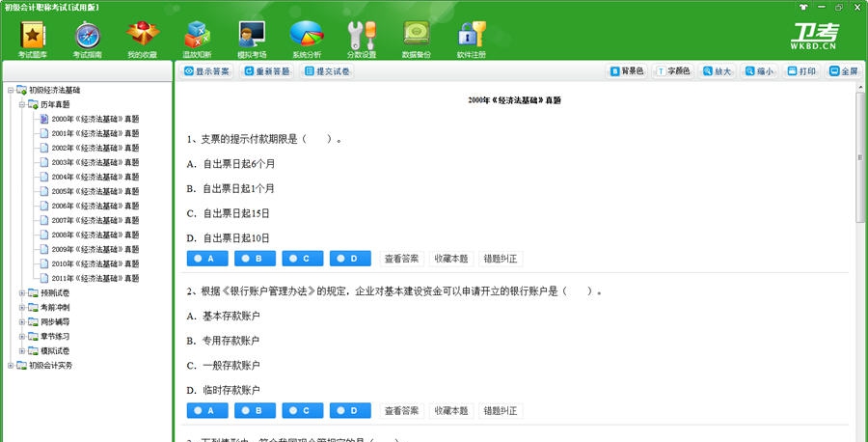Image resolution: width=868 pixels, height=442 pixels.
Task: Expand the 预测试卷 tree node
Action: pos(22,292)
